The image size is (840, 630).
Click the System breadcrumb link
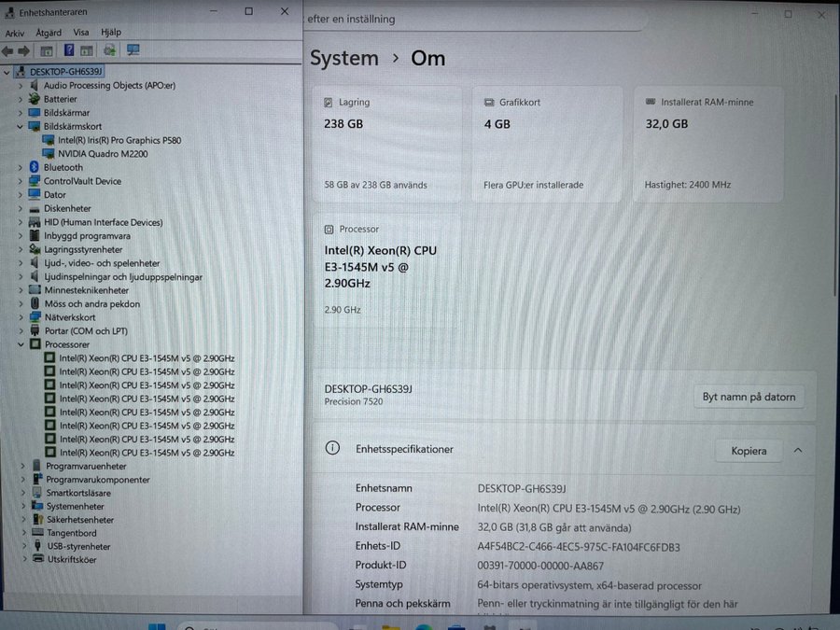(344, 58)
